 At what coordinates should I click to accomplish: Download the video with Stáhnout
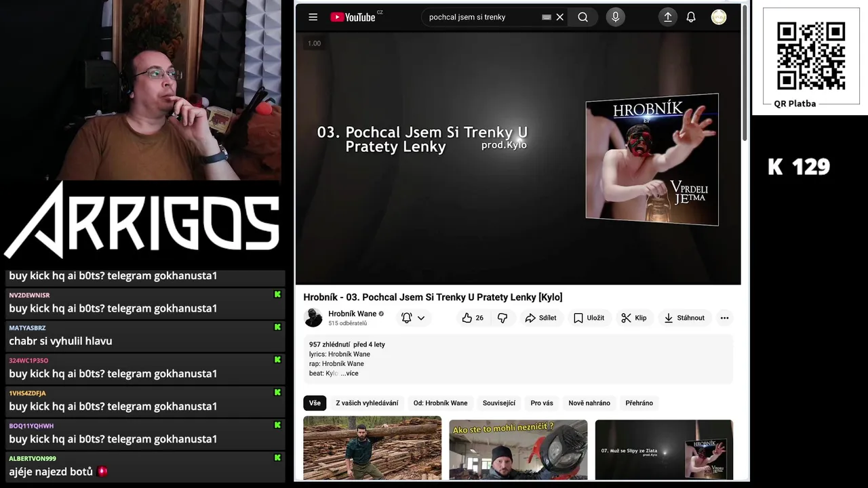[684, 318]
